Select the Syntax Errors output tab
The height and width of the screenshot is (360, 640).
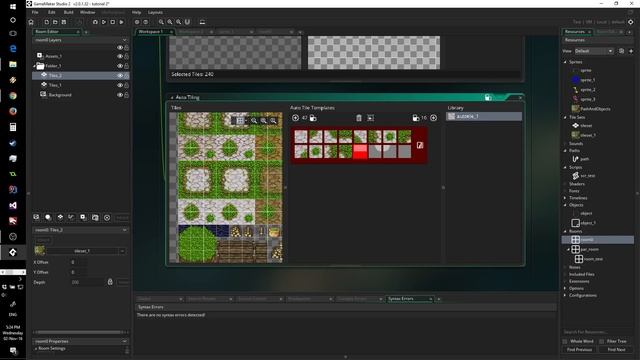point(409,299)
